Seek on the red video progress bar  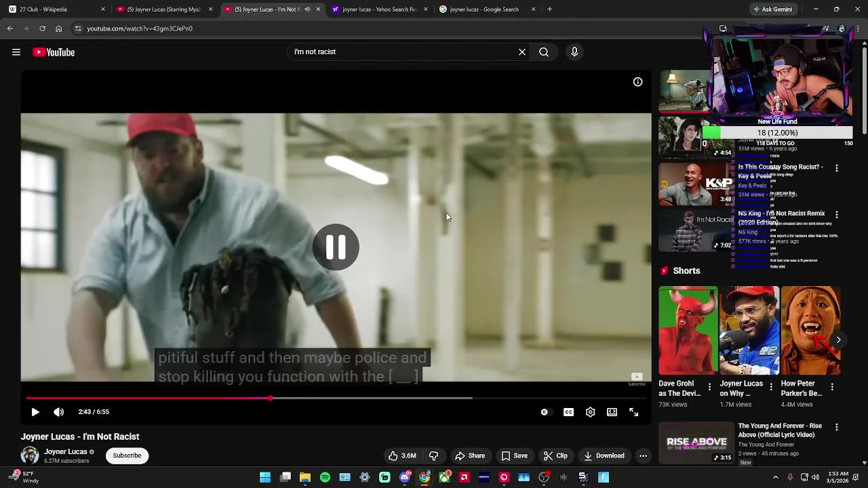coord(336,398)
